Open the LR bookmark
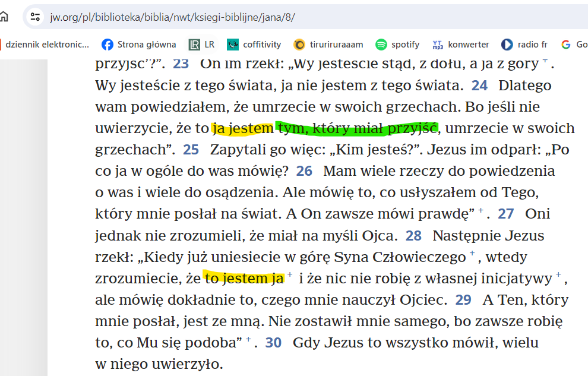The image size is (588, 376). point(201,45)
